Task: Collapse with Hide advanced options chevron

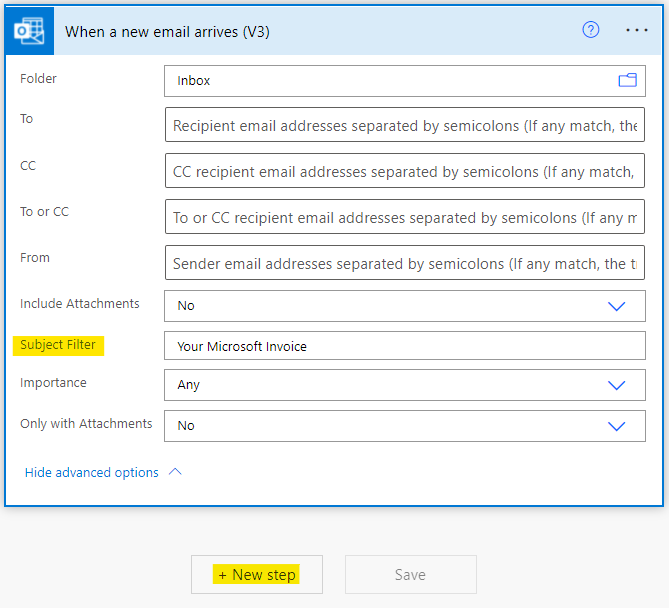Action: tap(176, 472)
